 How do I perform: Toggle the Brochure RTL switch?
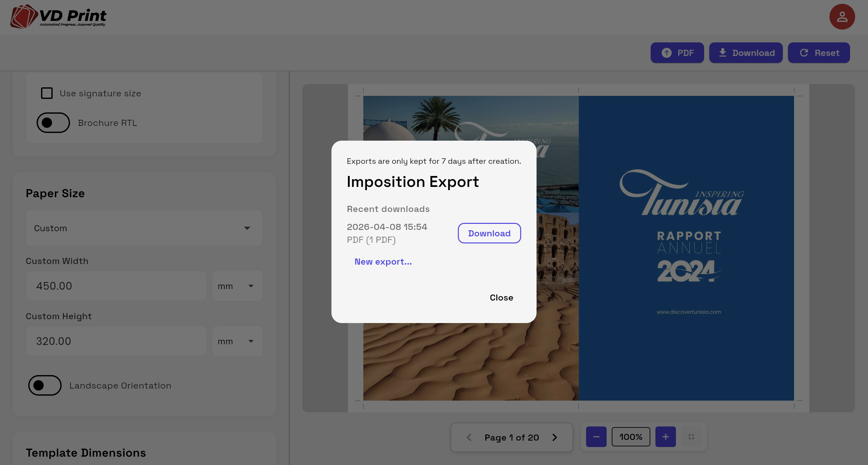(53, 123)
